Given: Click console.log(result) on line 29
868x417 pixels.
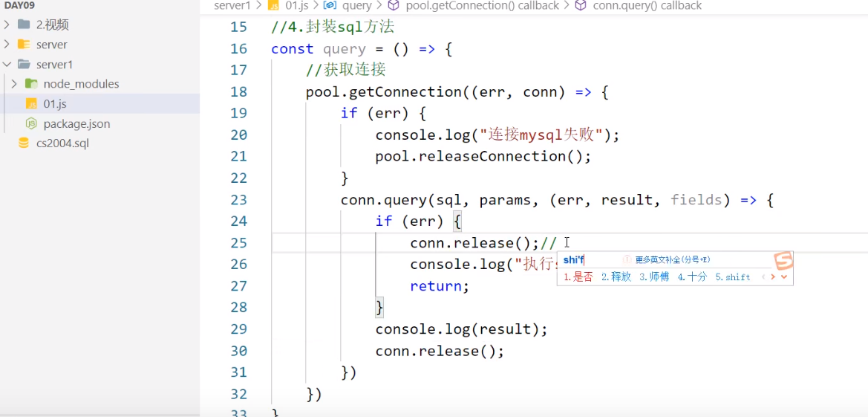Looking at the screenshot, I should tap(457, 329).
